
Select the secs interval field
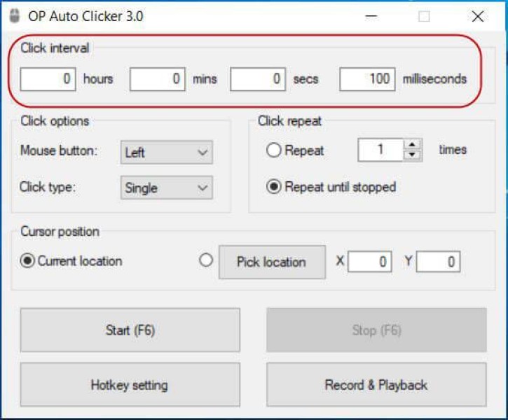point(258,79)
